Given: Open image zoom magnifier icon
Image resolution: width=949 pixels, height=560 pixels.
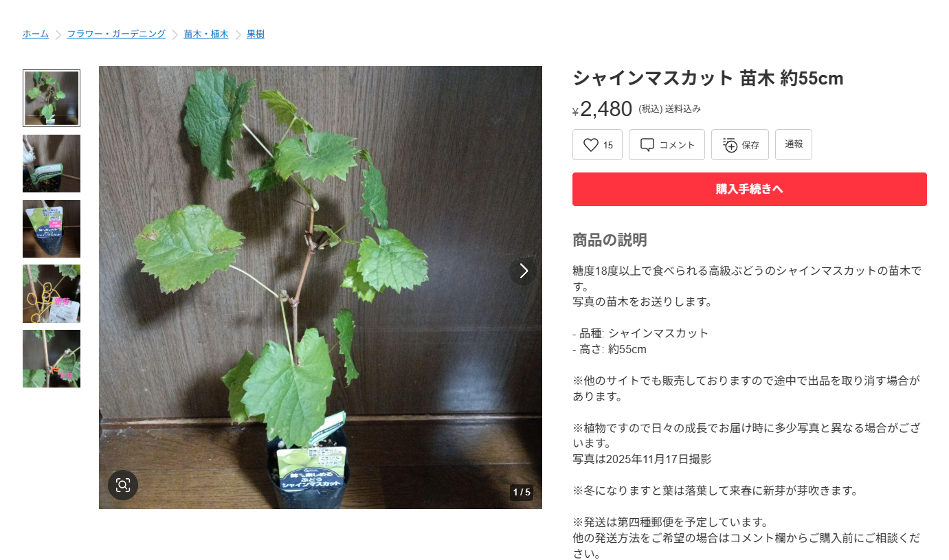Looking at the screenshot, I should click(x=123, y=485).
